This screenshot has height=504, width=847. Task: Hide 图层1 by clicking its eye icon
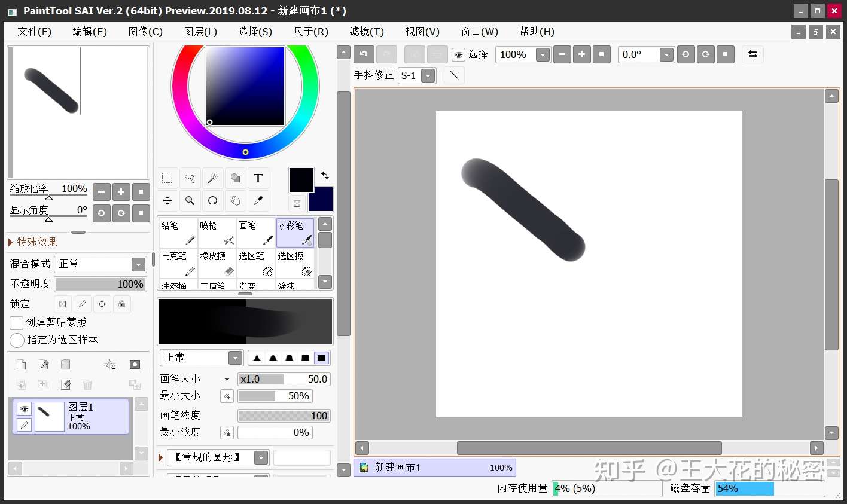tap(23, 408)
